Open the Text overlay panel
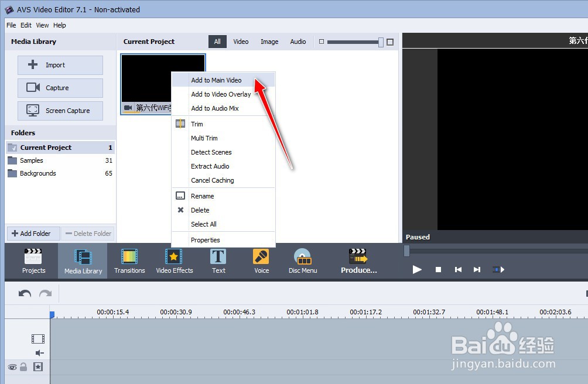The height and width of the screenshot is (384, 588). coord(218,260)
